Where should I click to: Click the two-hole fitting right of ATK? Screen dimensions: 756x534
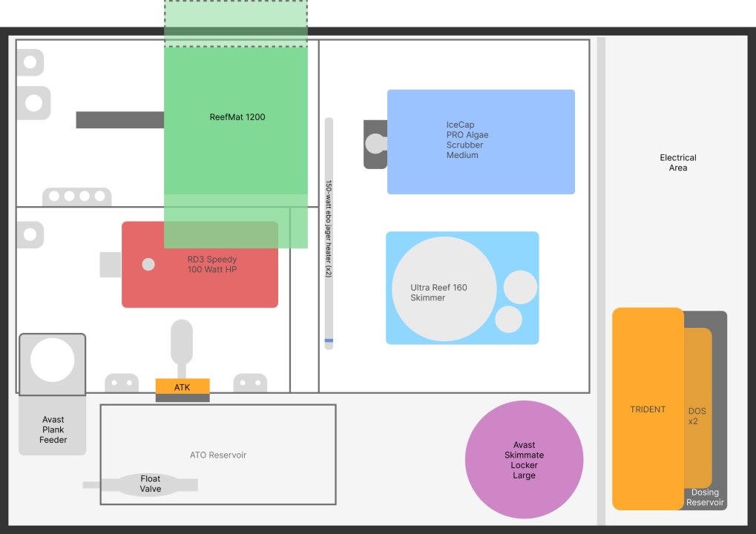[x=250, y=383]
